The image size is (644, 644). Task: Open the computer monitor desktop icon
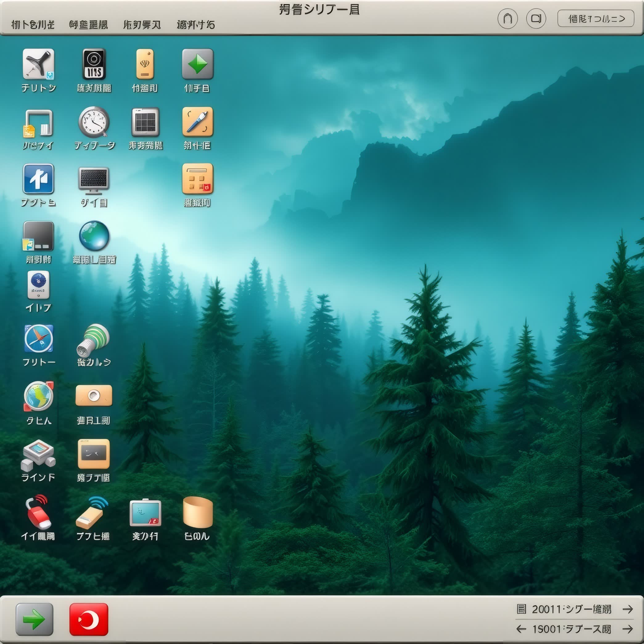94,180
